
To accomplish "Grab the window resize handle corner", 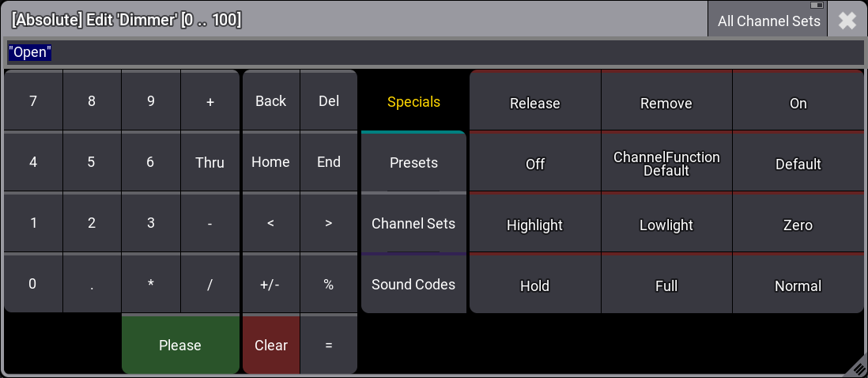I will tap(859, 369).
